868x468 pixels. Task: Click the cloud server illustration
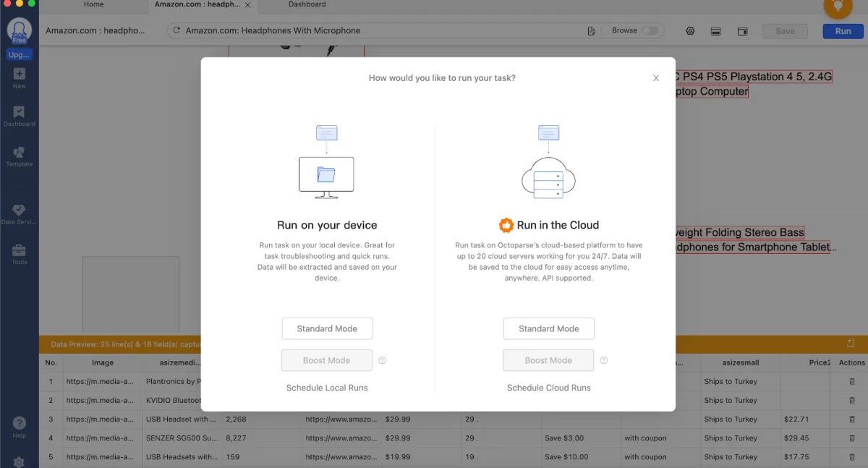coord(548,177)
